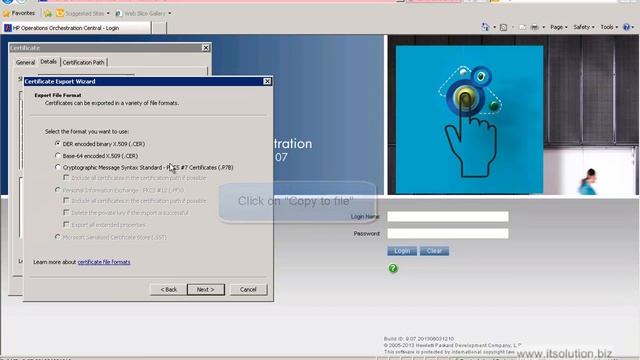Select Base-64 encoded X.509 option
640x360 pixels.
(58, 156)
